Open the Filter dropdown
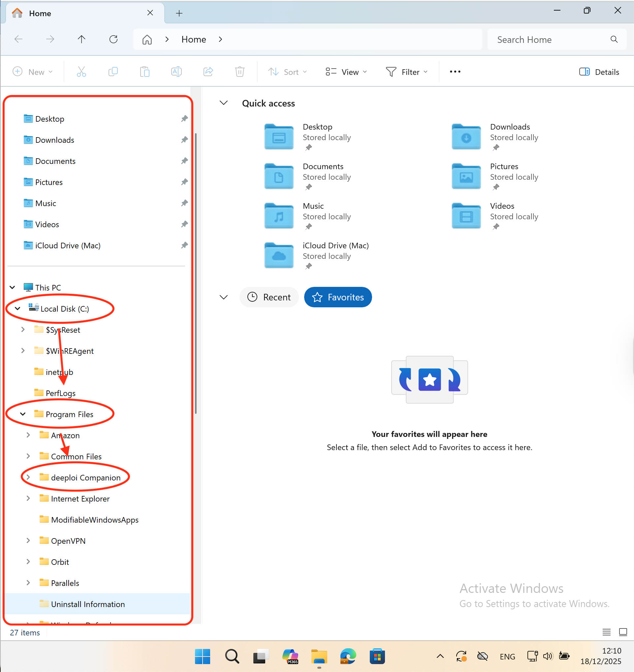Viewport: 634px width, 672px height. (x=407, y=72)
